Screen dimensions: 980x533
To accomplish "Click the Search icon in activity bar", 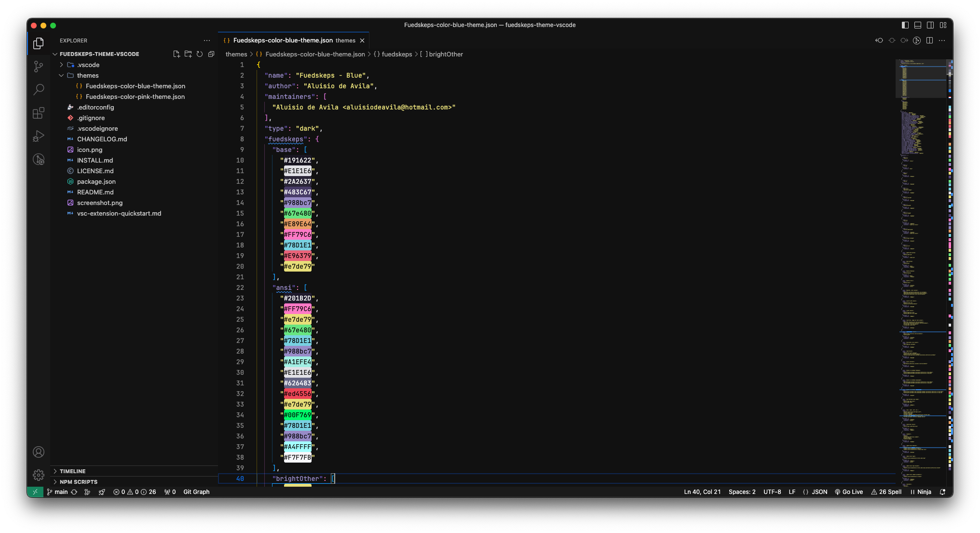I will tap(39, 89).
